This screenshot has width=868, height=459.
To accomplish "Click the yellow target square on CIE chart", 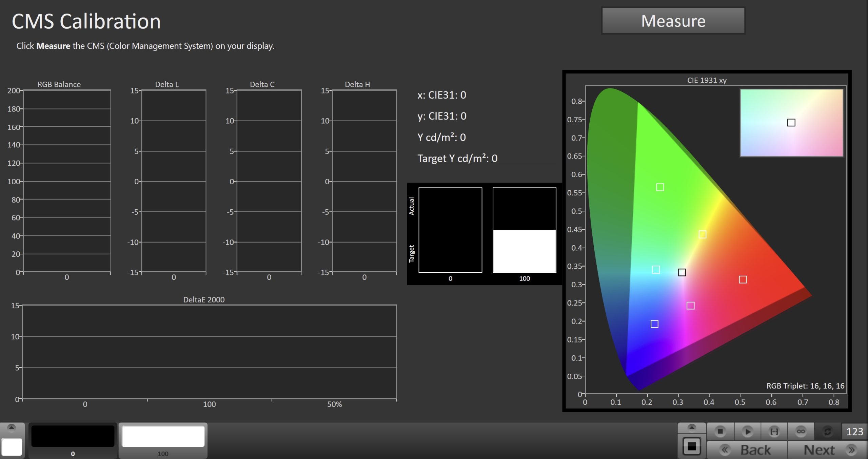I will (702, 234).
